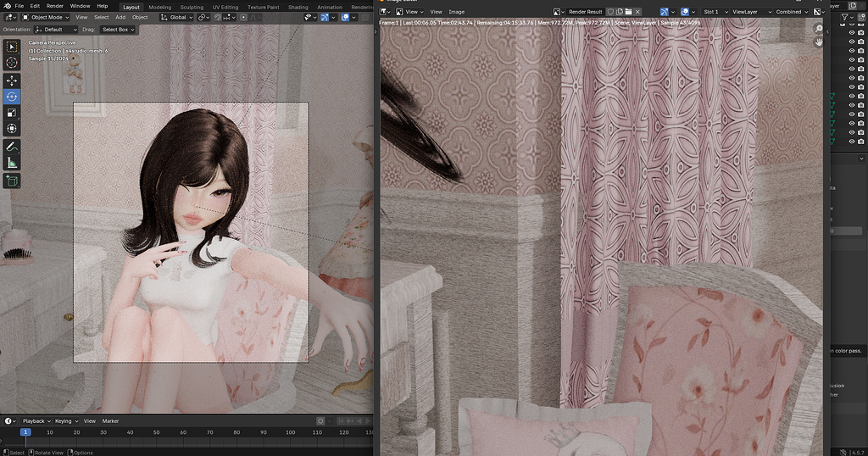Open the Drag Select Box dropdown
868x456 pixels.
[118, 30]
